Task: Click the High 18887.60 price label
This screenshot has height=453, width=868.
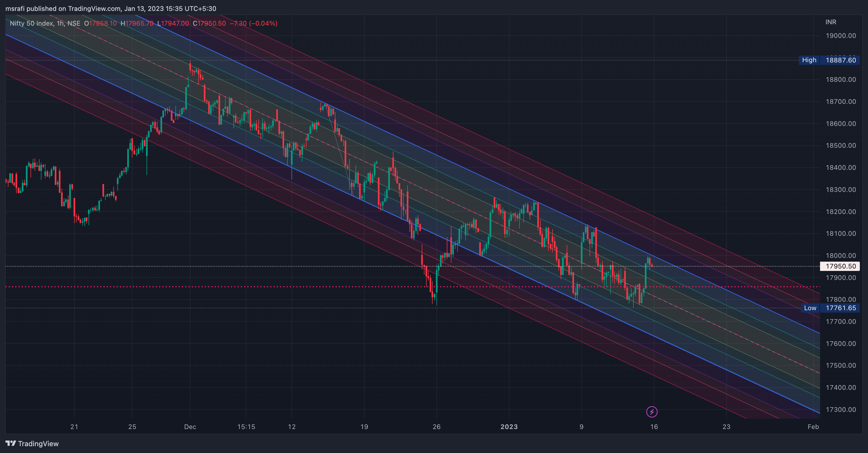Action: pyautogui.click(x=829, y=60)
